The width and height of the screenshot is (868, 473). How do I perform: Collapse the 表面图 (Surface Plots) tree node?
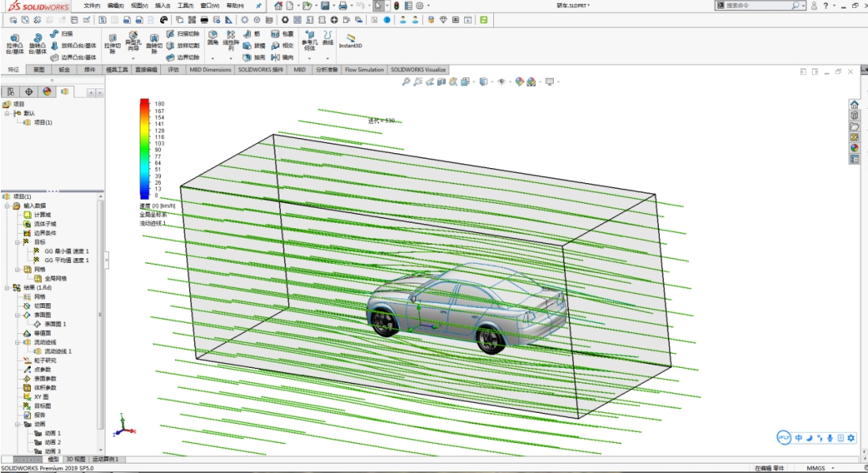tap(17, 315)
